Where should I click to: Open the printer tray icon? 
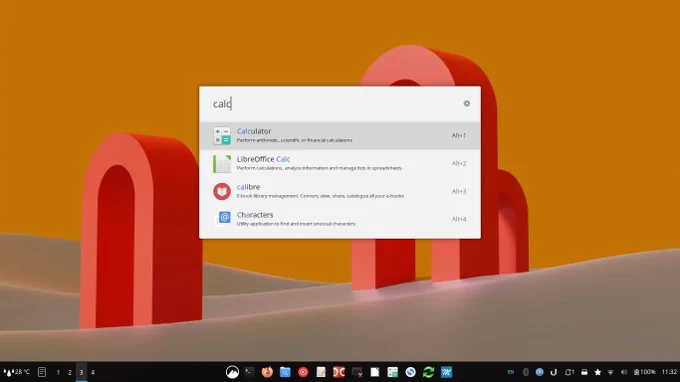point(584,372)
